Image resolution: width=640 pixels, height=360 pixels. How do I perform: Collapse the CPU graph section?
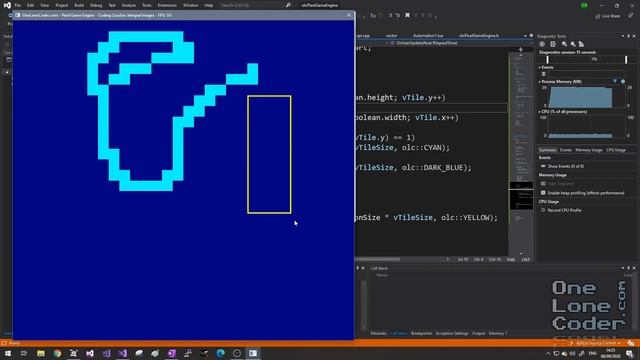pos(540,111)
